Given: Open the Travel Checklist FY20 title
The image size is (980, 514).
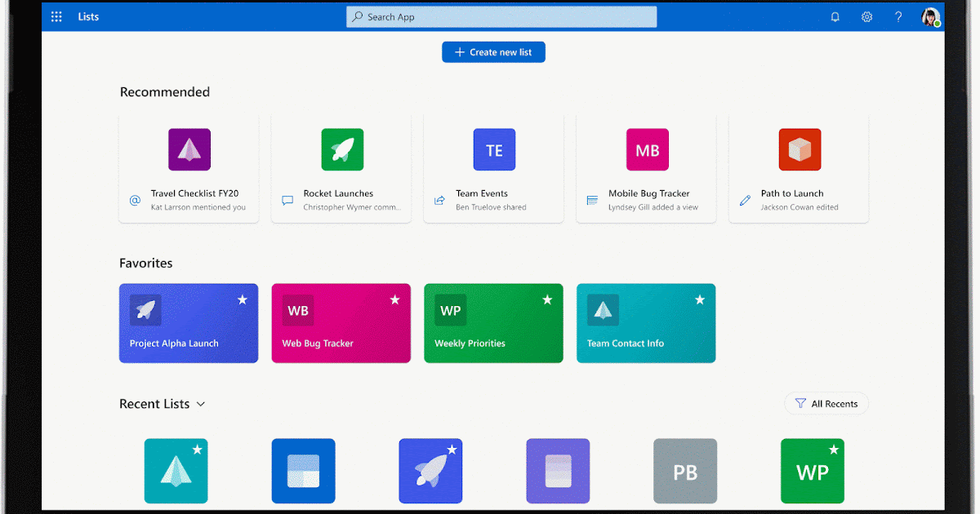Looking at the screenshot, I should pyautogui.click(x=194, y=193).
